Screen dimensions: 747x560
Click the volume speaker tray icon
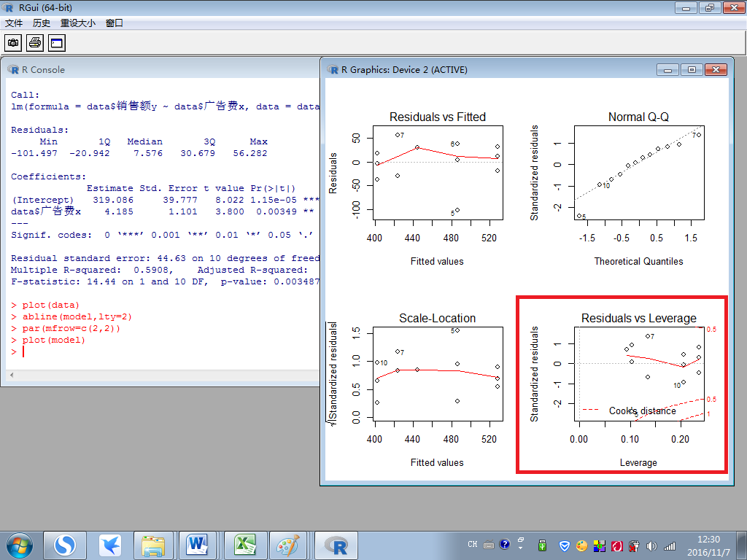pos(651,545)
